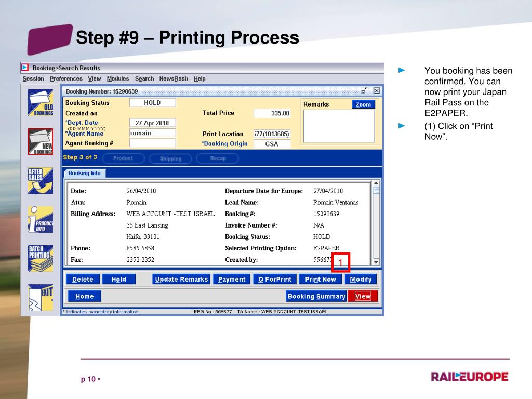Viewport: 532px width, 399px height.
Task: Open the View menu
Action: [x=95, y=79]
